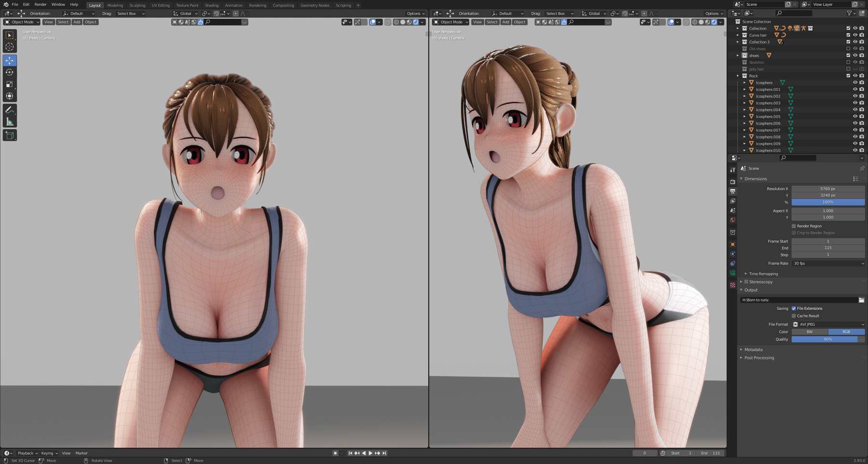Activate the Scale tool

coord(10,84)
